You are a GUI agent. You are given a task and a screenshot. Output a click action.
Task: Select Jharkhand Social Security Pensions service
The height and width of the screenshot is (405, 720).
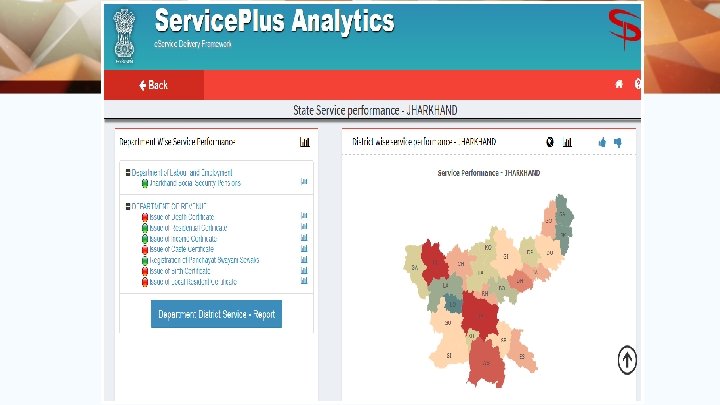[195, 183]
